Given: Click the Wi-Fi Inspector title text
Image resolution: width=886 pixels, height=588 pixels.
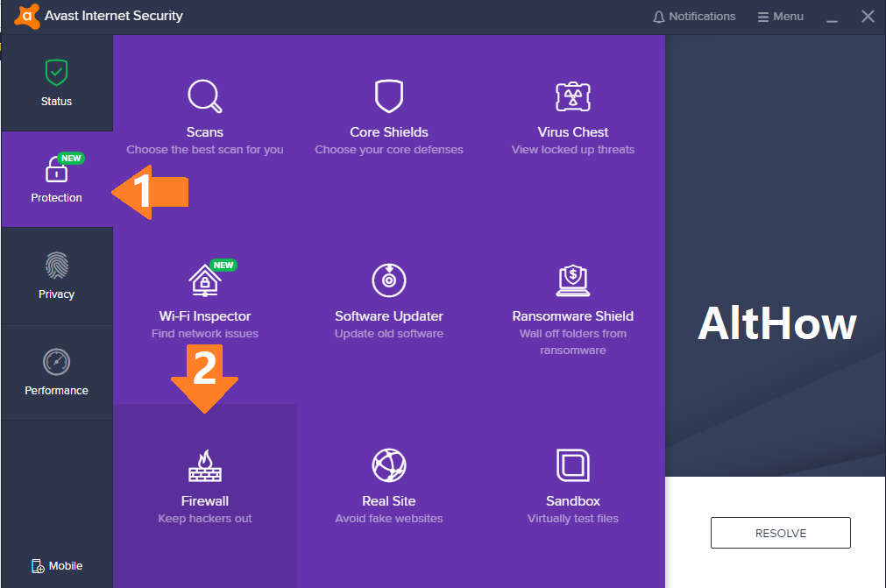Looking at the screenshot, I should click(204, 316).
